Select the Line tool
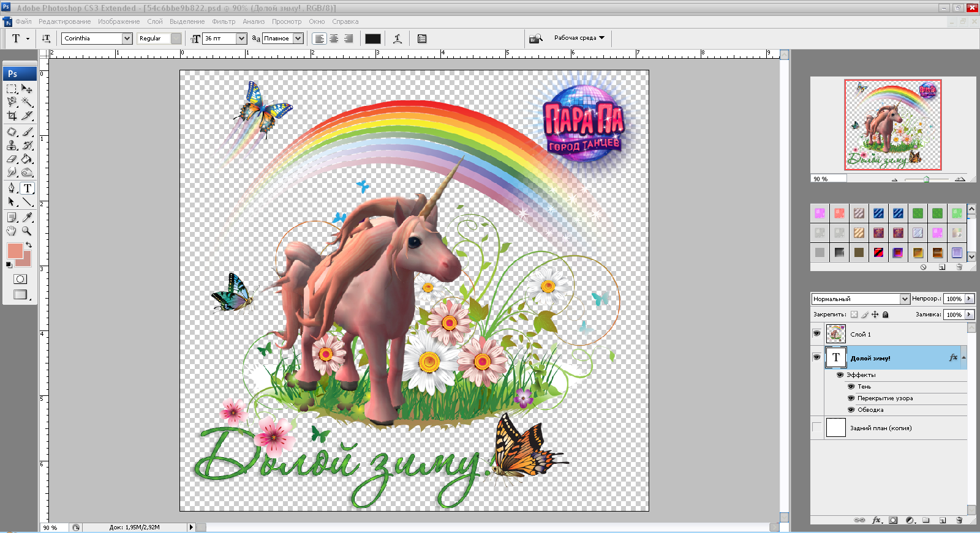The image size is (980, 533). pos(27,201)
